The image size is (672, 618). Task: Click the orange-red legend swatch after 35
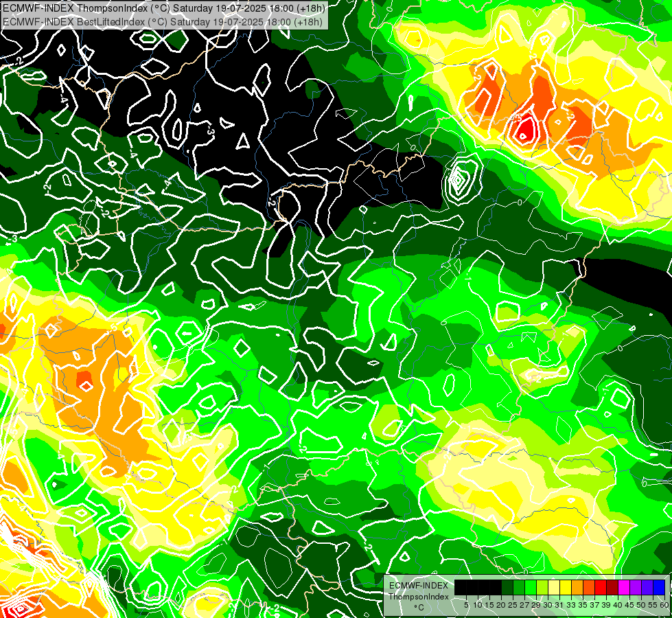589,587
